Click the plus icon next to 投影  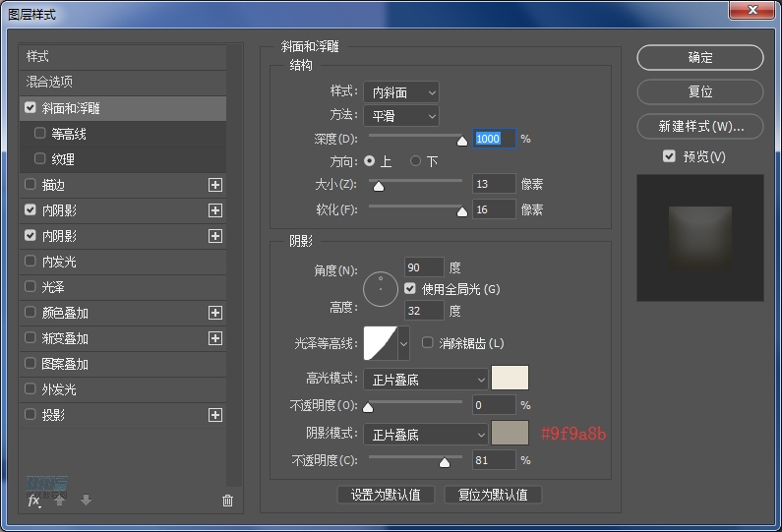[x=215, y=415]
